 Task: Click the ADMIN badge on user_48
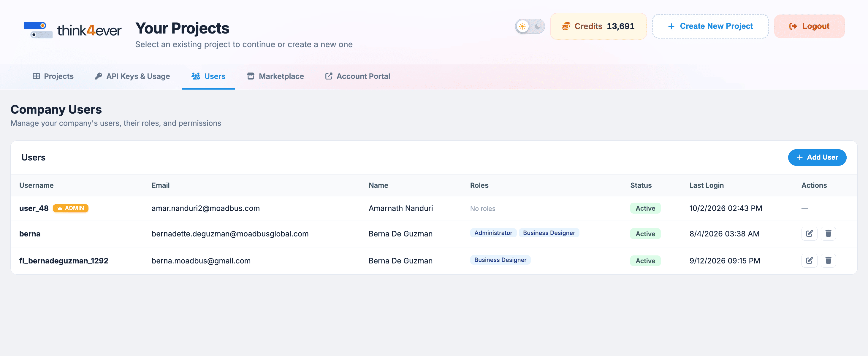point(71,208)
